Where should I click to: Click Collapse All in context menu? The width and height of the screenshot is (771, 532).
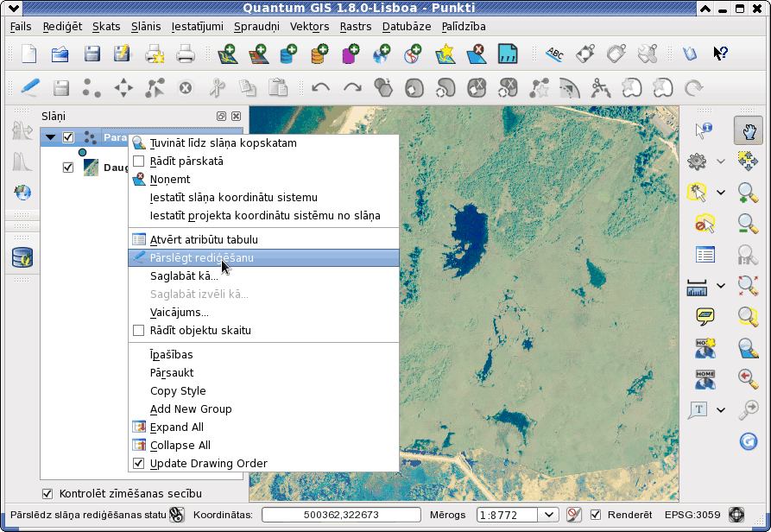(263, 446)
